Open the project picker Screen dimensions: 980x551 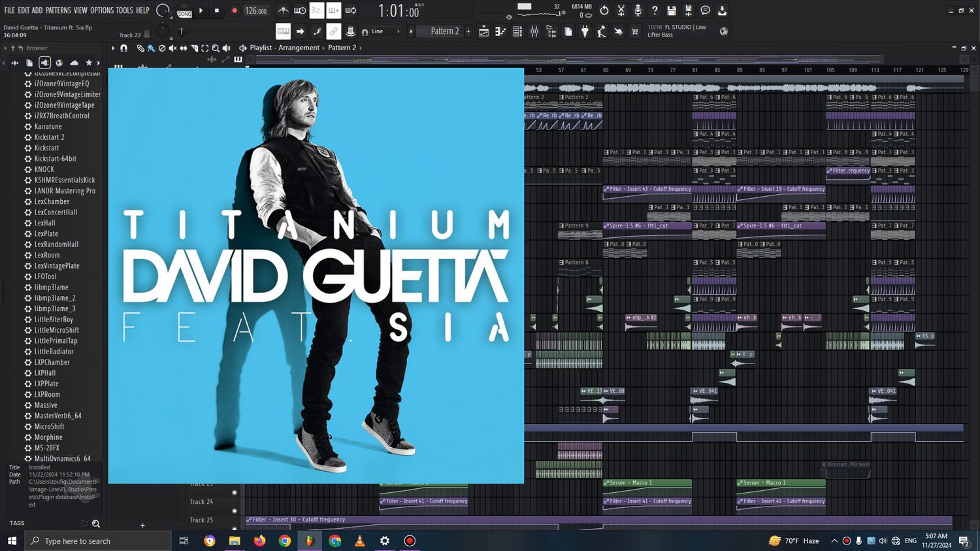(x=568, y=31)
